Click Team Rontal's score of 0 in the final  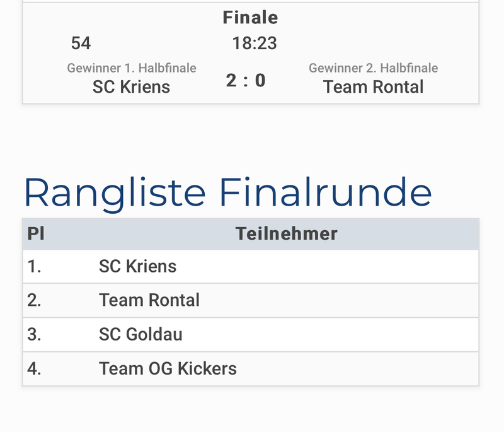coord(260,81)
